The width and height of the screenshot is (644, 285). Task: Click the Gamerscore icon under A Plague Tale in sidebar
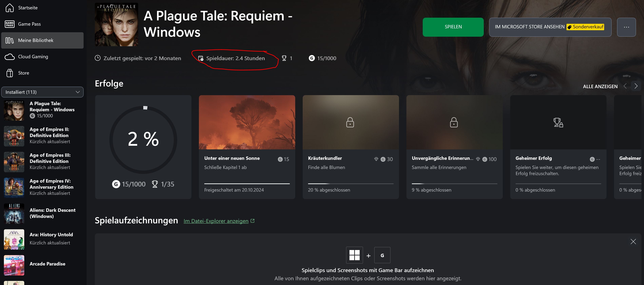tap(32, 116)
